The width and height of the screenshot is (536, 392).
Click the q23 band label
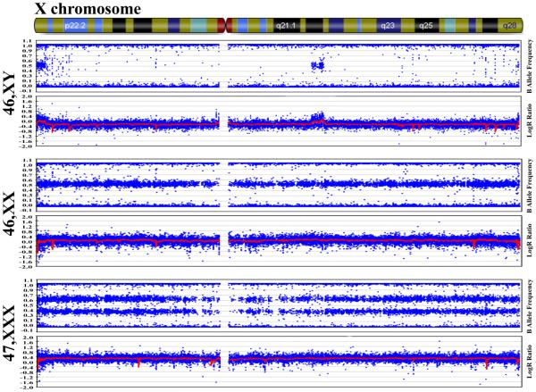[x=388, y=26]
